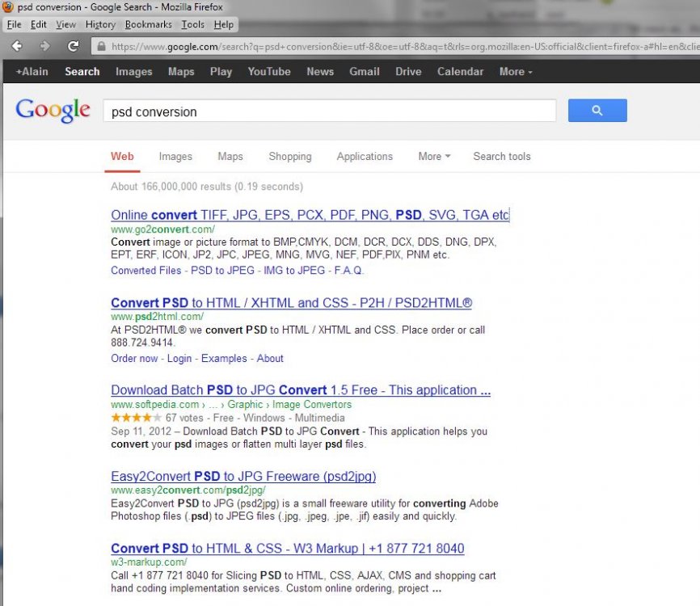Image resolution: width=700 pixels, height=606 pixels.
Task: Click the back navigation arrow
Action: 16,45
